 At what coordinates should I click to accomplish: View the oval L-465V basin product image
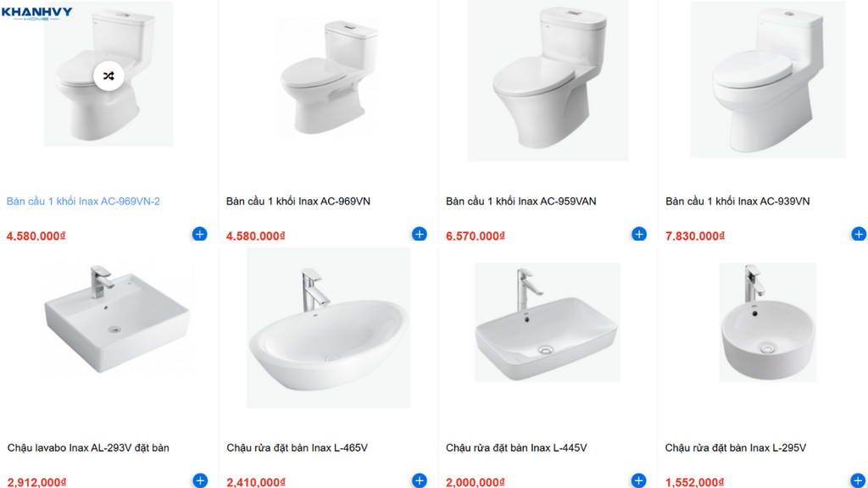click(329, 328)
